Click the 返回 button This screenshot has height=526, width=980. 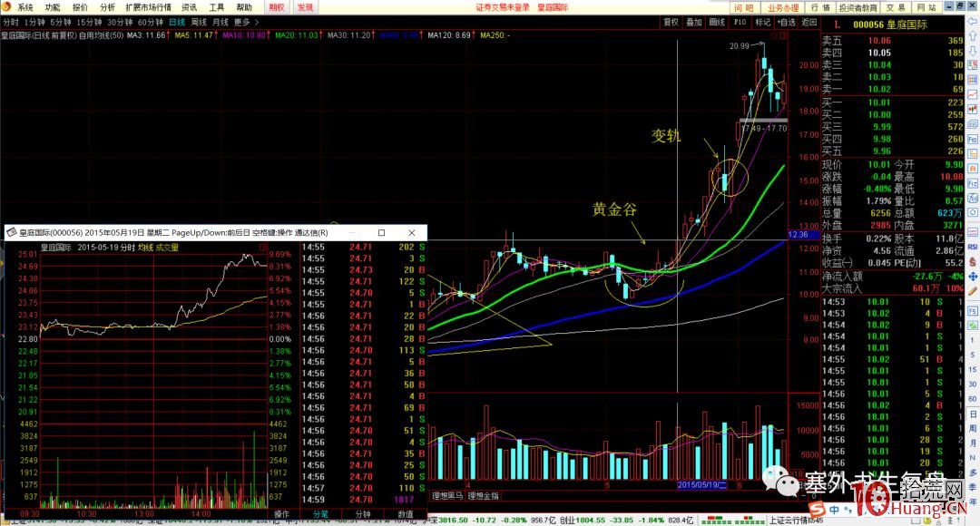(x=808, y=22)
